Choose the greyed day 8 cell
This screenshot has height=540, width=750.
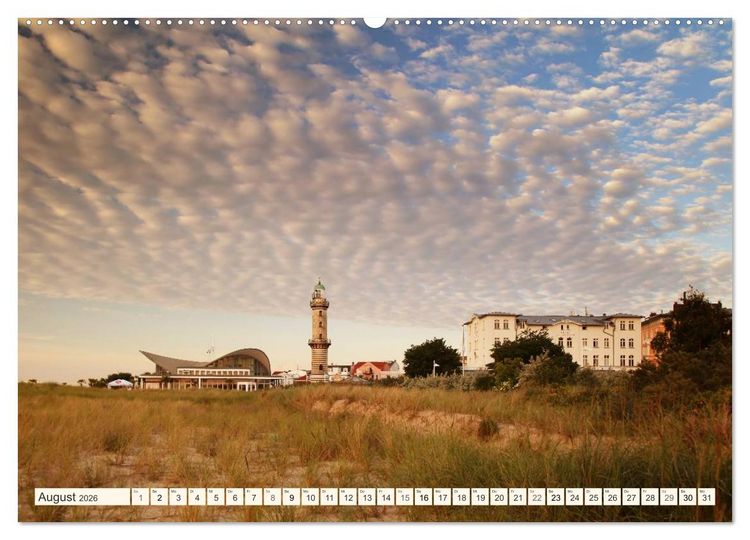(272, 496)
